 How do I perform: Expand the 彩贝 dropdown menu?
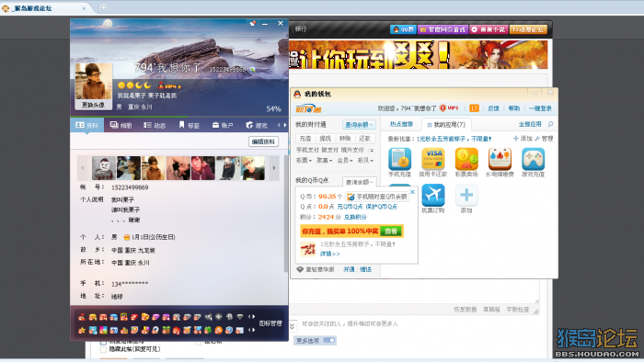click(x=365, y=160)
